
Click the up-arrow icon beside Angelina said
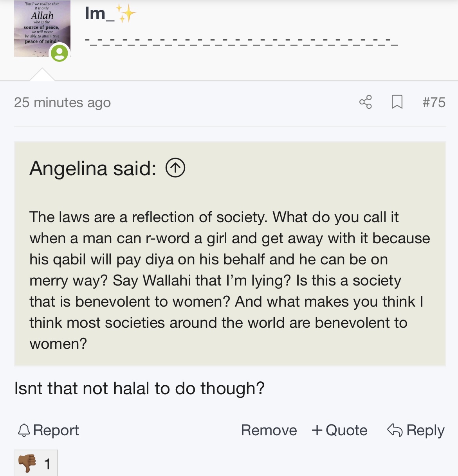tap(175, 168)
